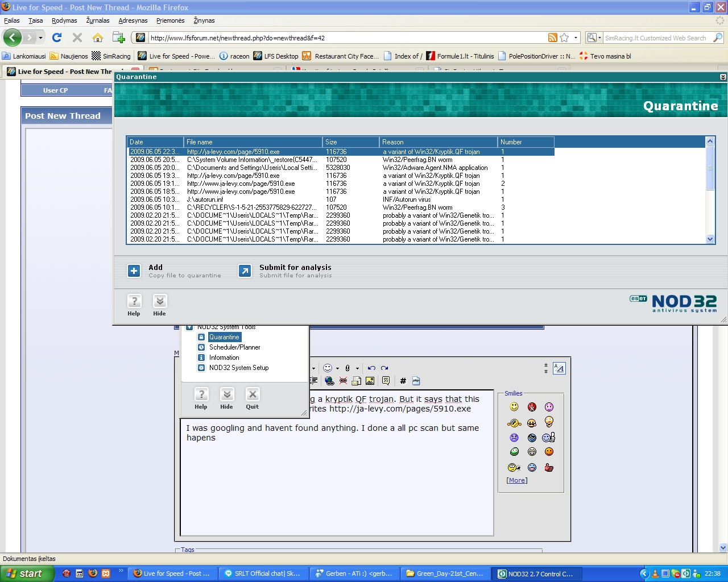This screenshot has width=728, height=582.
Task: Click the VLC cone tray icon
Action: click(655, 573)
